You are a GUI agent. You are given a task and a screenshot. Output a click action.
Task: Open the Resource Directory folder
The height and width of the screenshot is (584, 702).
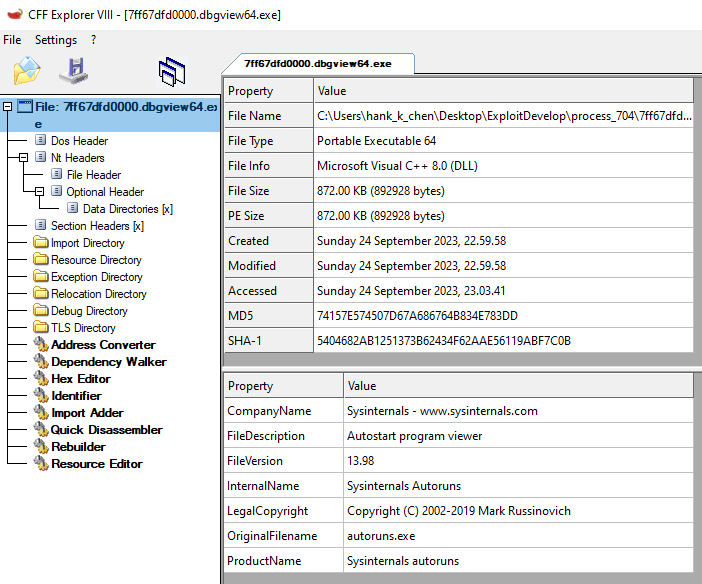pyautogui.click(x=96, y=260)
